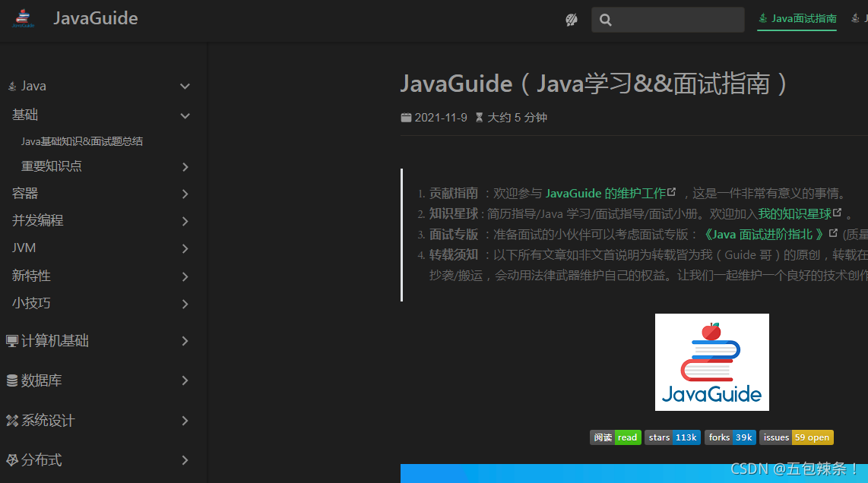Viewport: 868px width, 483px height.
Task: Expand the 容器 section arrow
Action: 185,194
